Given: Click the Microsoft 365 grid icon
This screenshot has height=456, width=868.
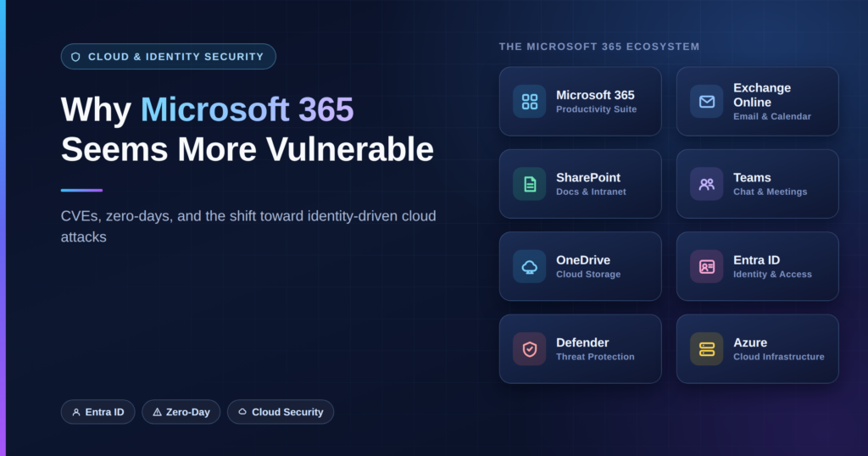Looking at the screenshot, I should pos(529,101).
